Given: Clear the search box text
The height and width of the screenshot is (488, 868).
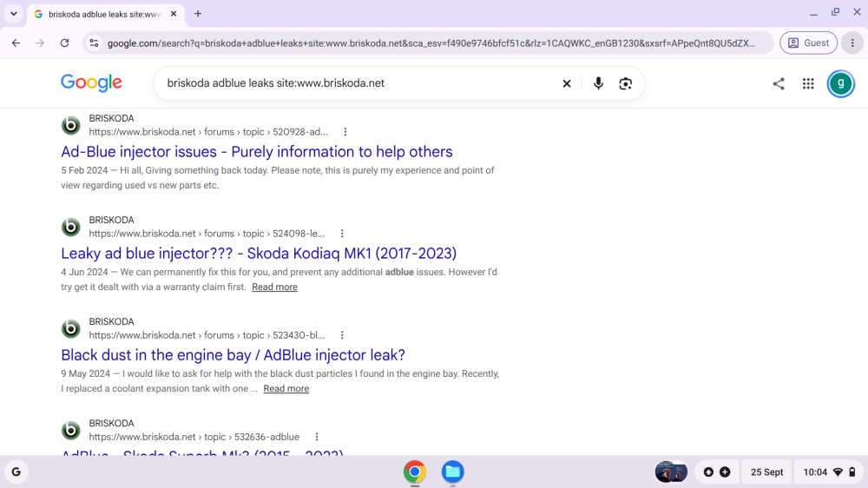Looking at the screenshot, I should coord(566,83).
